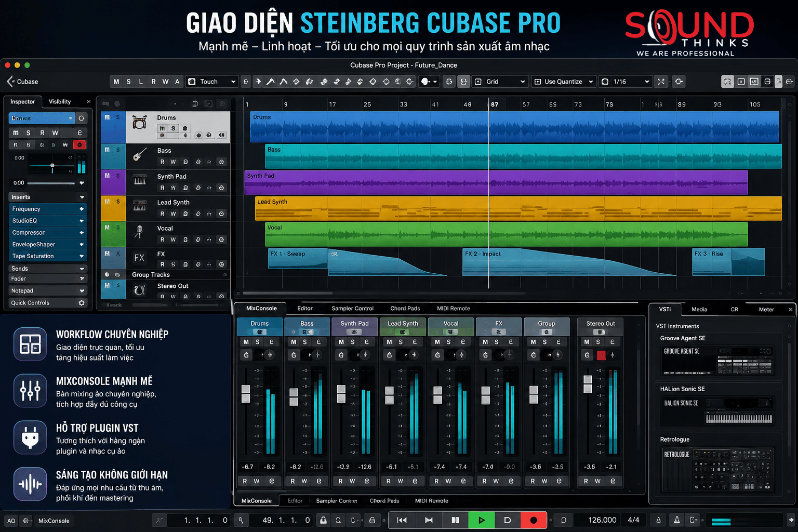
Task: Open the StudioEQ insert slot menu
Action: tap(82, 221)
